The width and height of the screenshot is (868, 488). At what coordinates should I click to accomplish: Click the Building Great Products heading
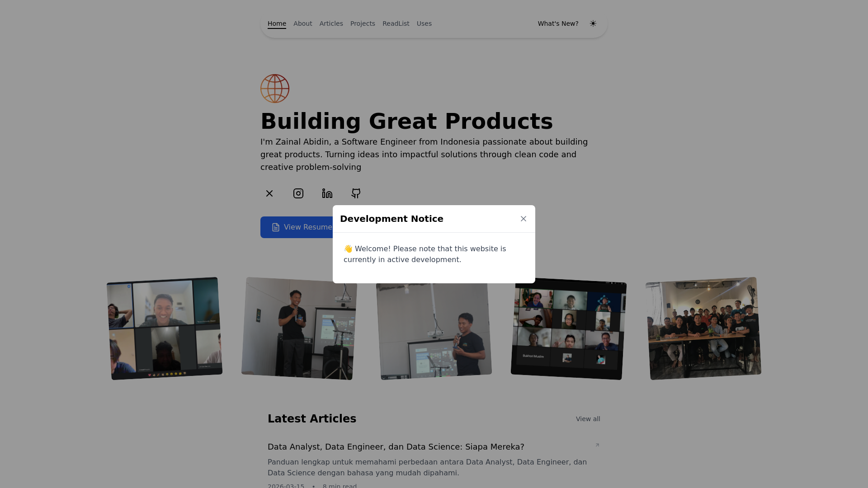click(406, 121)
